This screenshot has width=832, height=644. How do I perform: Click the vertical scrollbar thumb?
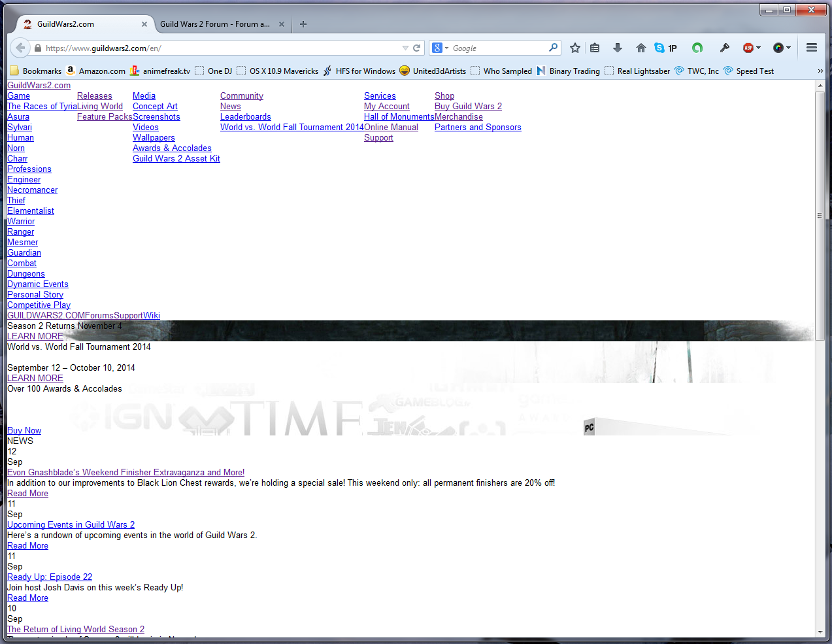click(820, 216)
